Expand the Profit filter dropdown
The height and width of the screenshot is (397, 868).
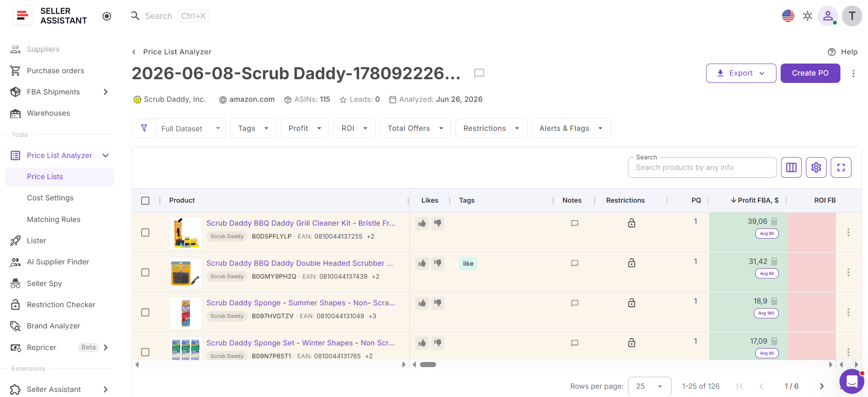305,128
